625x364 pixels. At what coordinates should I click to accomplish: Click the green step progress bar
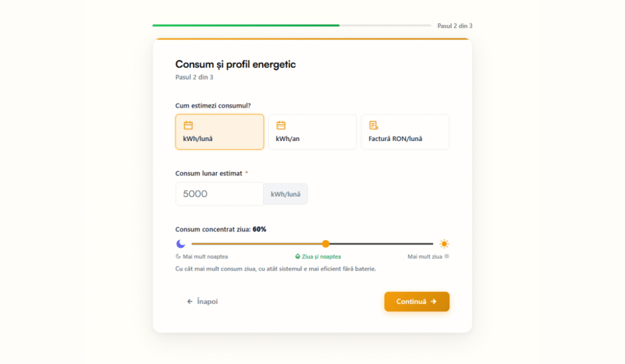pos(246,26)
